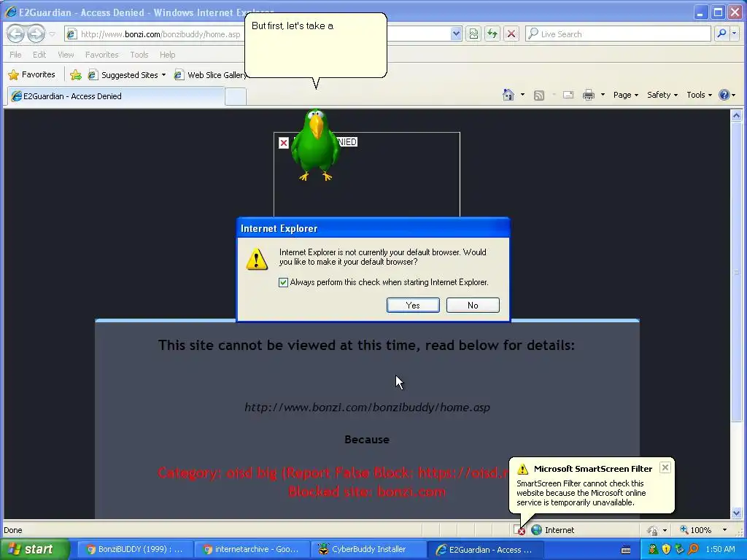Click the broken image red X icon
This screenshot has height=560, width=747.
(284, 142)
